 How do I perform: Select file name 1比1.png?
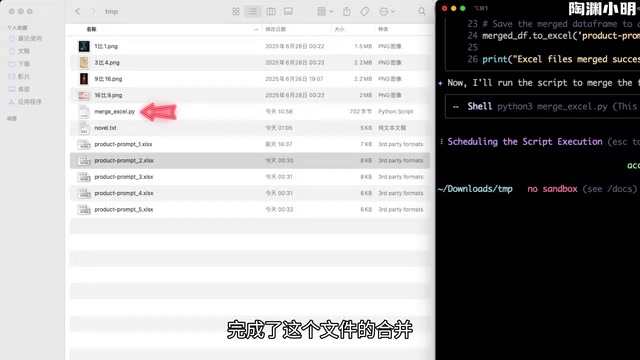[106, 46]
